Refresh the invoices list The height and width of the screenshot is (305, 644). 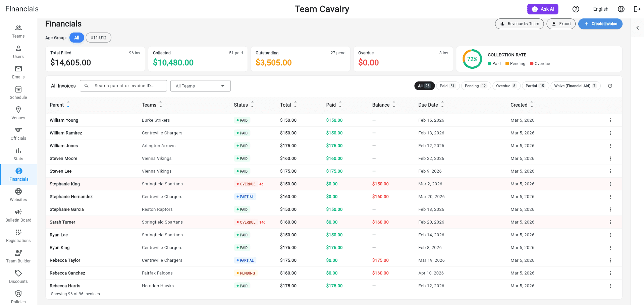click(610, 86)
